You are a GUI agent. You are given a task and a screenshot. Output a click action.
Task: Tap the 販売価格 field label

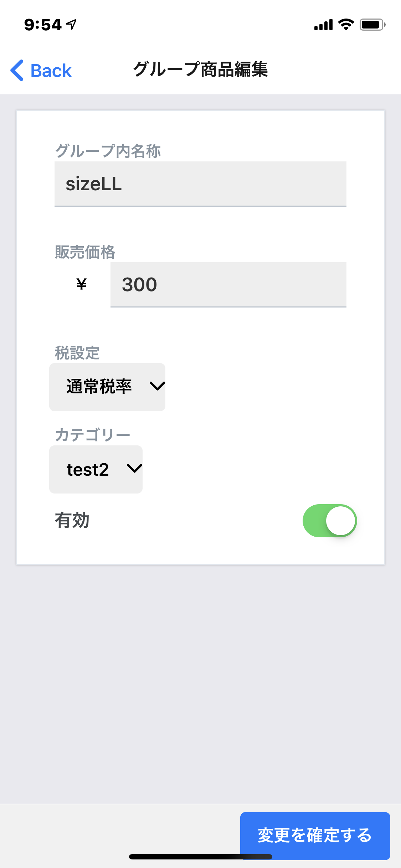(x=85, y=252)
